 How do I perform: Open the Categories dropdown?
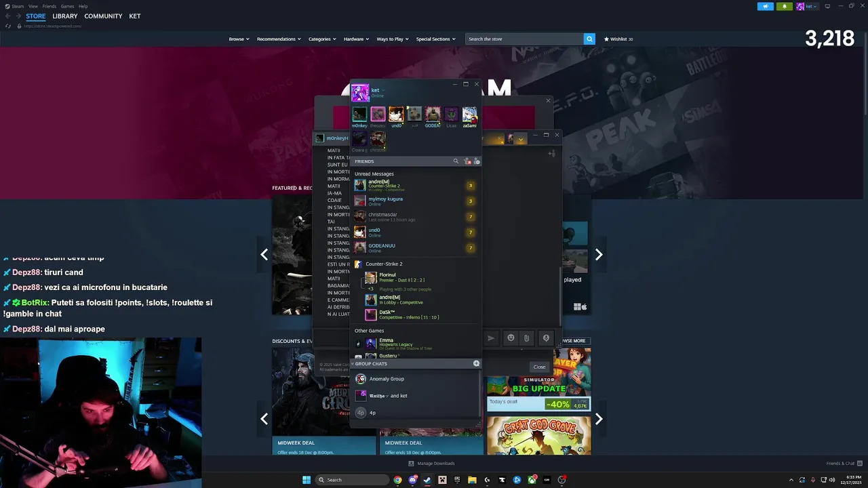point(322,39)
